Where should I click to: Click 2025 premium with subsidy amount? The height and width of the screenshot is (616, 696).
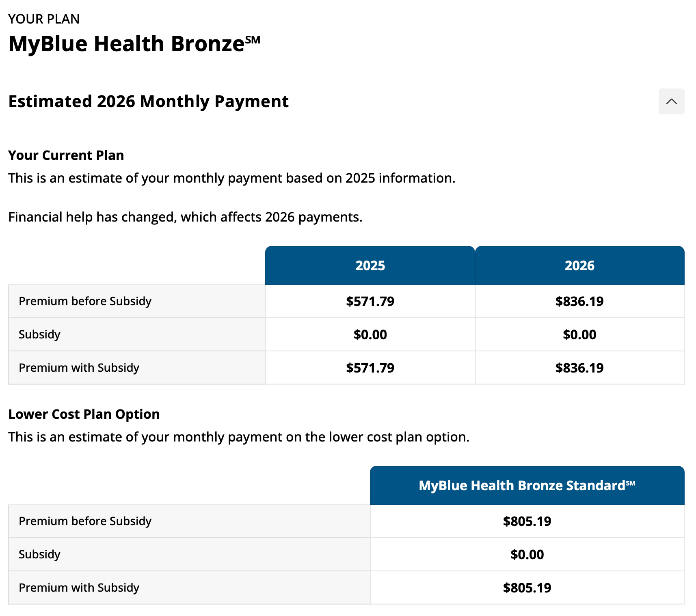pyautogui.click(x=370, y=368)
